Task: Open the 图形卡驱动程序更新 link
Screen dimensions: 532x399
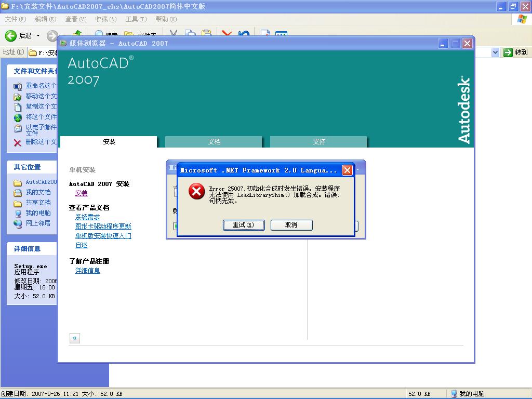Action: [x=103, y=227]
